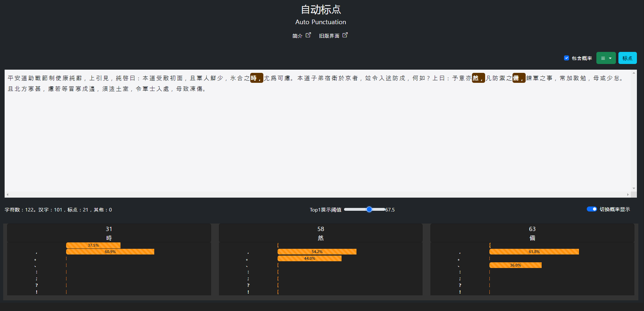Click the Top1提示阈值 slider handle
This screenshot has height=311, width=644.
tap(369, 209)
